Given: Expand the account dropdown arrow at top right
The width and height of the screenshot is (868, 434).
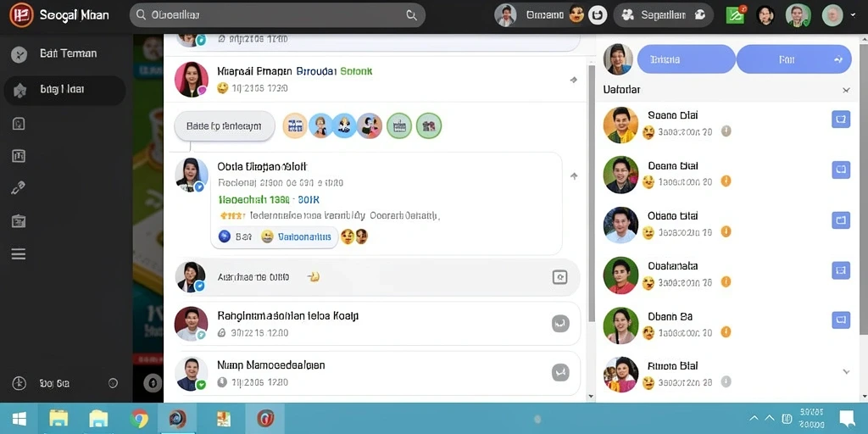Looking at the screenshot, I should 853,15.
